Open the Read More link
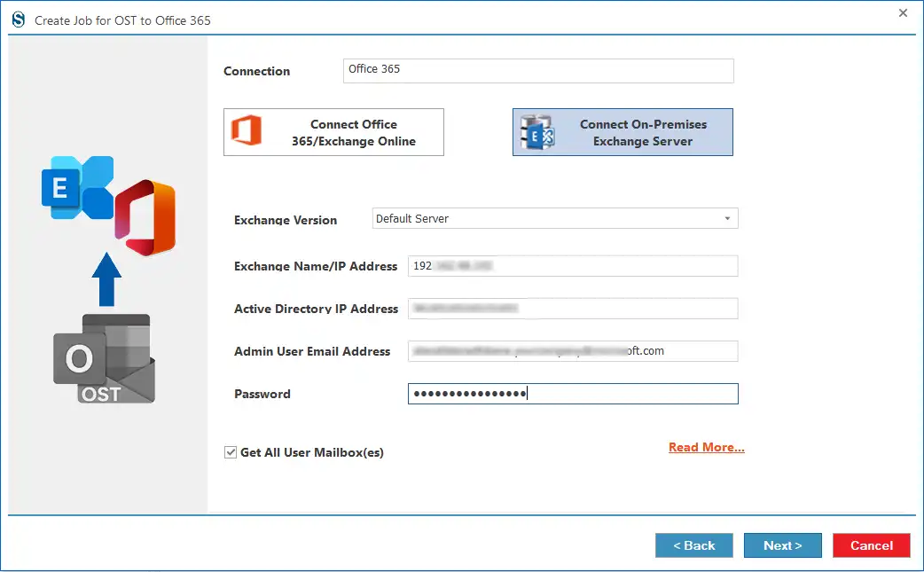Screen dimensions: 924x572 [706, 447]
